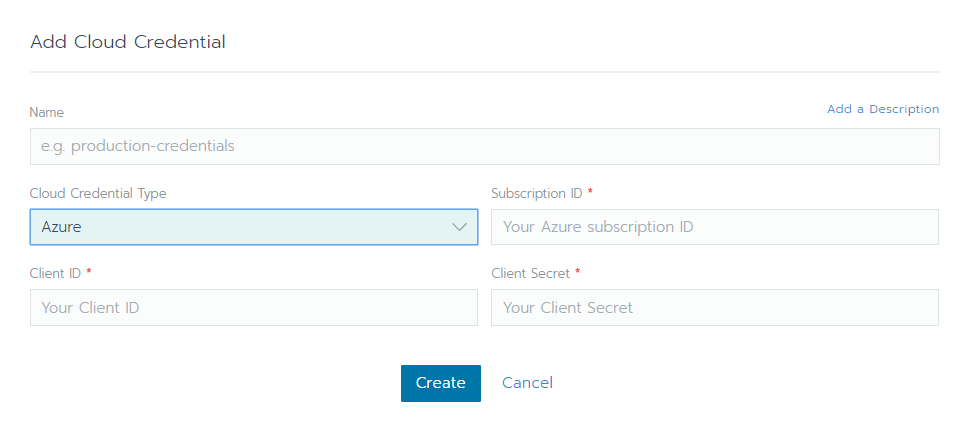
Task: Click the Cloud Credential Type label
Action: 98,193
